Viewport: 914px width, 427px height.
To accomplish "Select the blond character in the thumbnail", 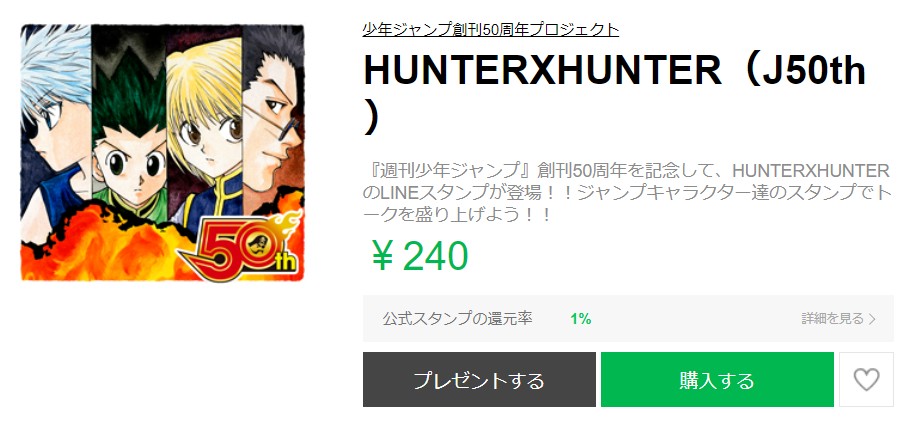I will click(x=204, y=128).
